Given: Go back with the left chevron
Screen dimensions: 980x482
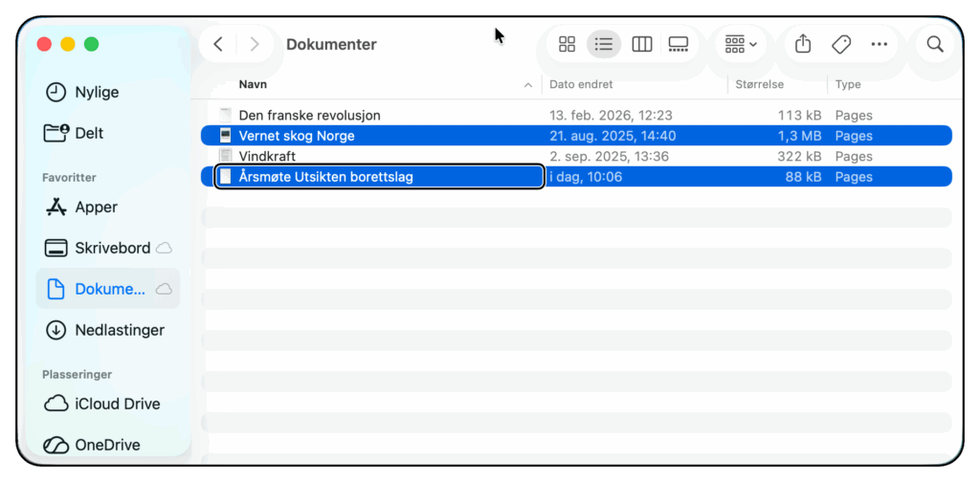Looking at the screenshot, I should 218,44.
